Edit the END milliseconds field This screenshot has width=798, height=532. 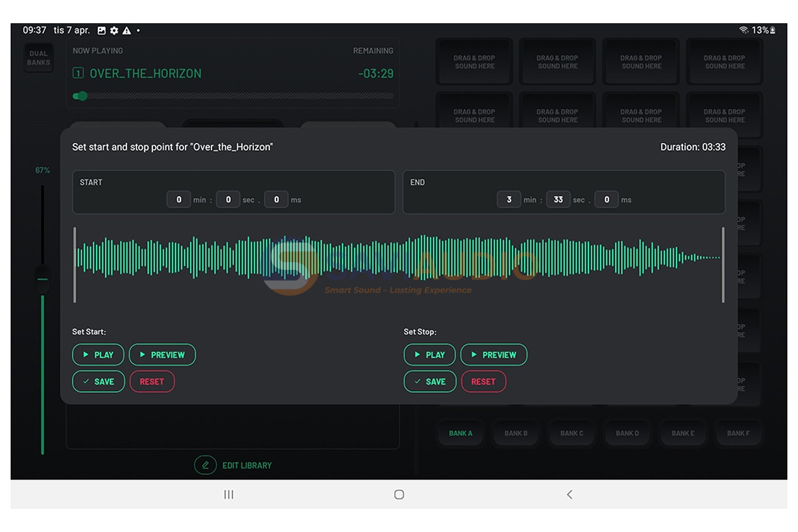pyautogui.click(x=606, y=199)
